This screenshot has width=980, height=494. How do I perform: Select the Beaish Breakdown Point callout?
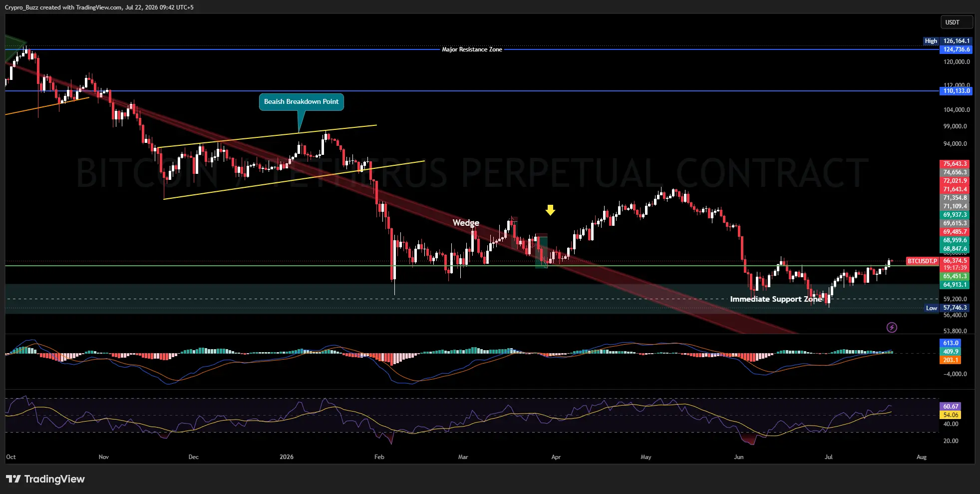pyautogui.click(x=301, y=101)
